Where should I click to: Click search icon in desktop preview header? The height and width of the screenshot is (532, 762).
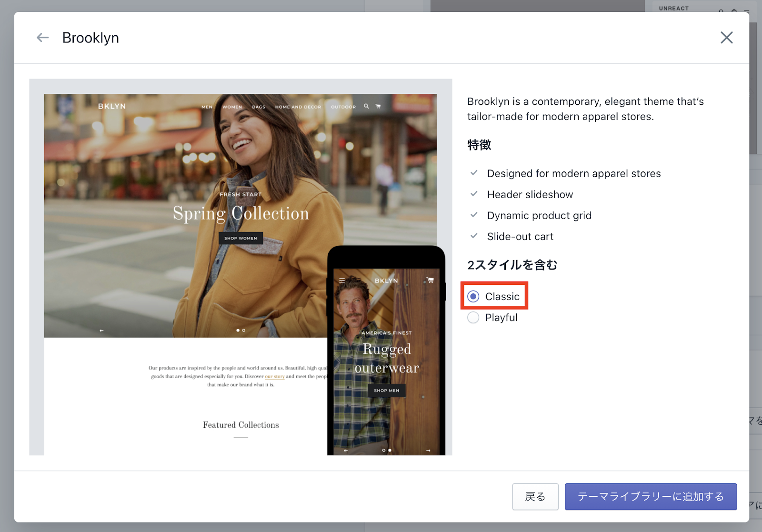[366, 106]
